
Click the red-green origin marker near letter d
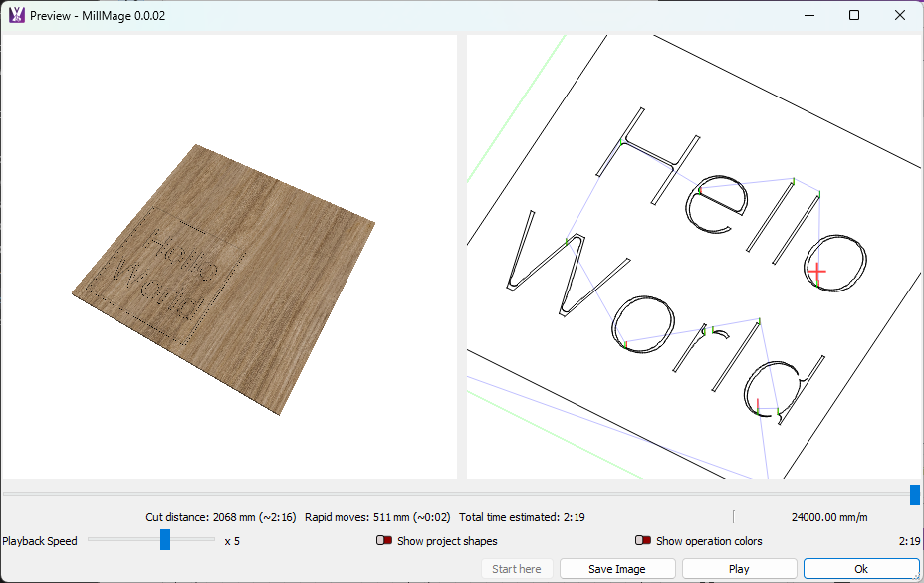[760, 407]
